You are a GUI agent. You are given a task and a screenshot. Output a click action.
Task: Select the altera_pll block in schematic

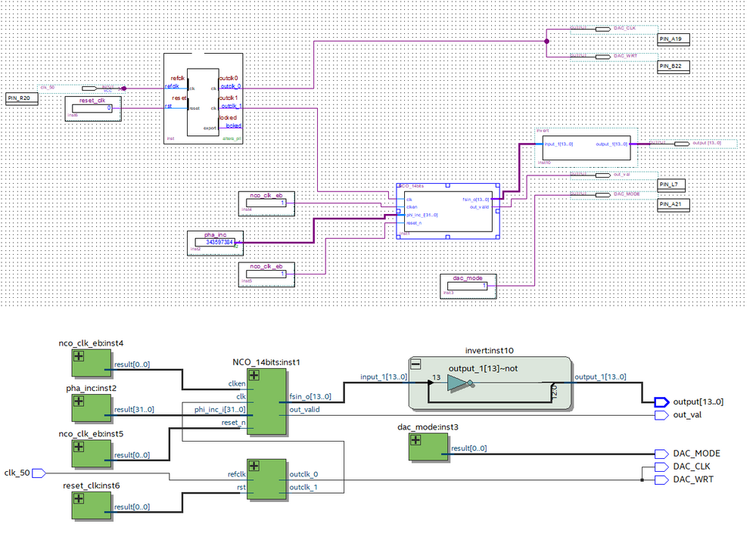pos(203,98)
